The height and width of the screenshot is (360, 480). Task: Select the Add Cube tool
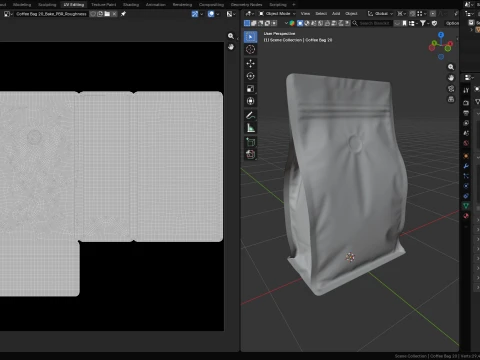pyautogui.click(x=251, y=142)
